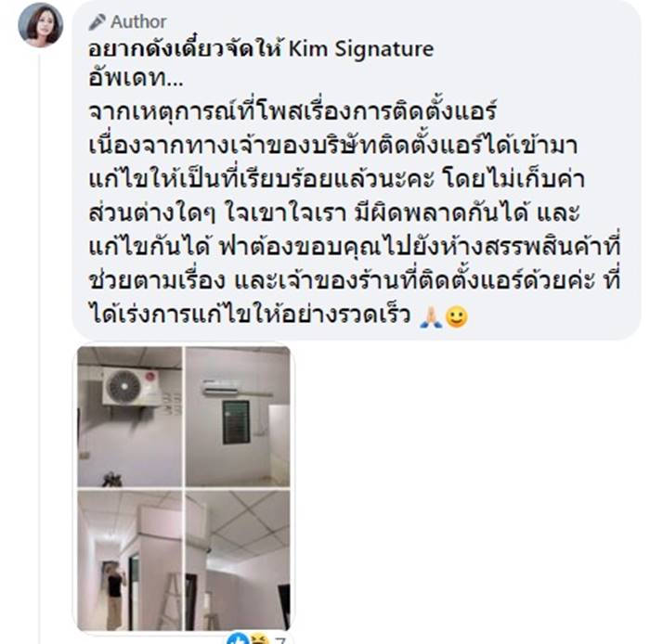
Task: Click the blue thumbs-up Like reaction icon
Action: coord(238,638)
